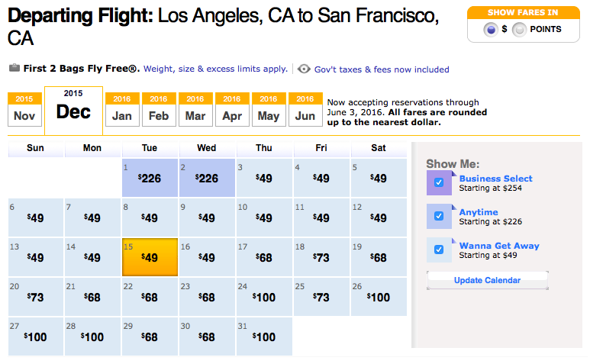The width and height of the screenshot is (590, 364).
Task: Uncheck the Business Select checkbox
Action: coord(438,182)
